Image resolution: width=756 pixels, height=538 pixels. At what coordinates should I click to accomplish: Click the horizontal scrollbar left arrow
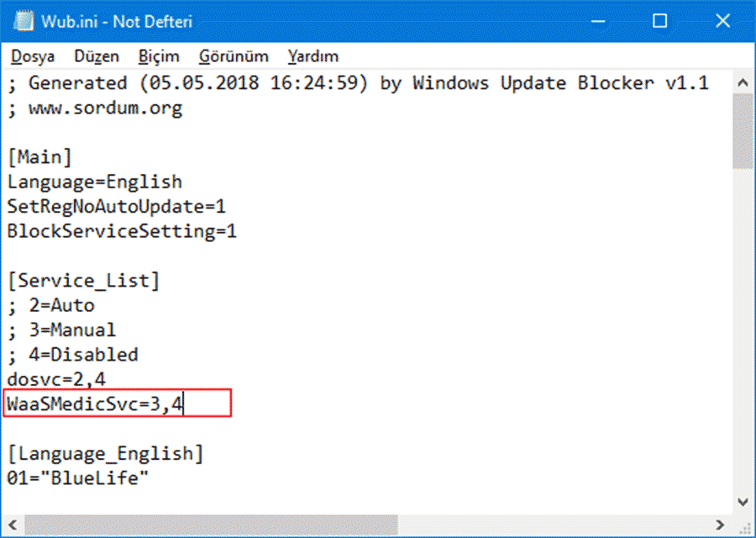click(x=13, y=525)
